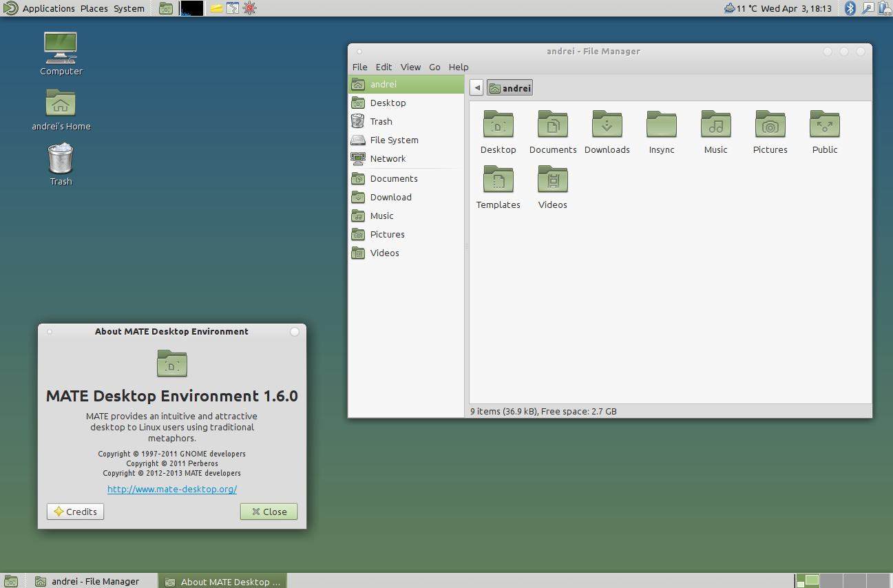Viewport: 893px width, 588px height.
Task: Click the andrei path bar button
Action: point(509,87)
